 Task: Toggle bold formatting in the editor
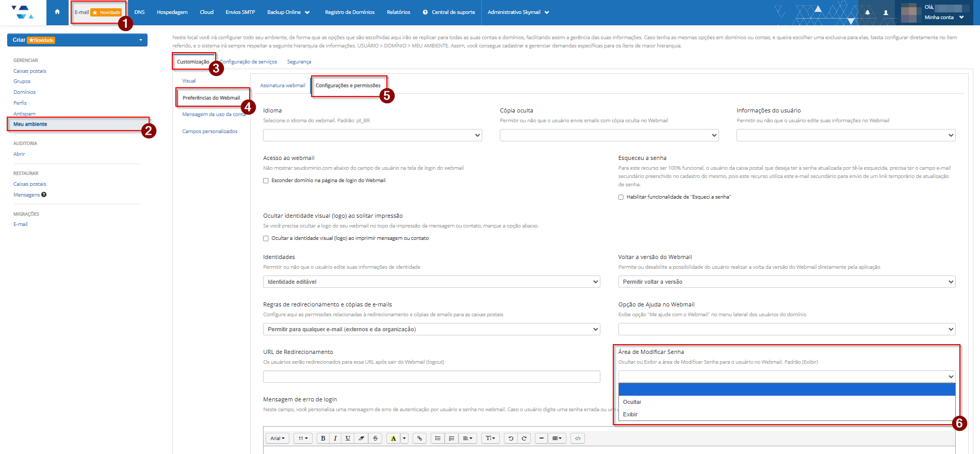(x=323, y=439)
